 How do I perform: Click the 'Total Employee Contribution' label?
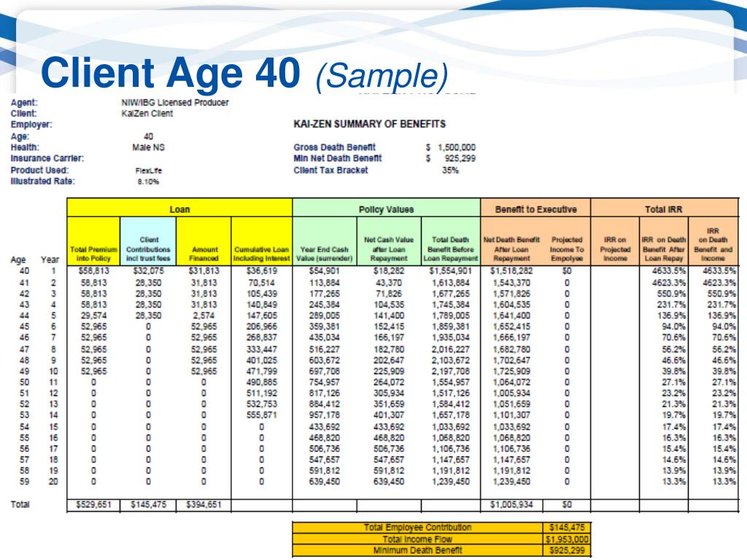click(x=418, y=527)
